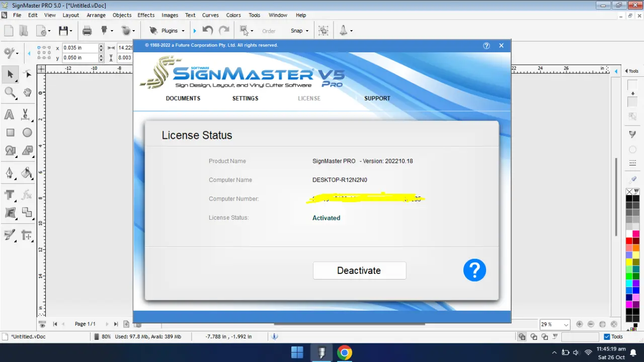Create a new document
The width and height of the screenshot is (644, 362).
point(9,31)
